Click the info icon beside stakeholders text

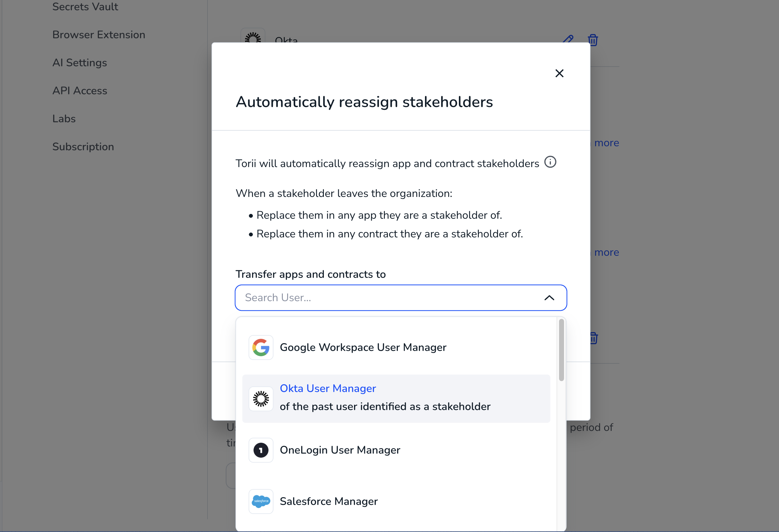tap(550, 162)
